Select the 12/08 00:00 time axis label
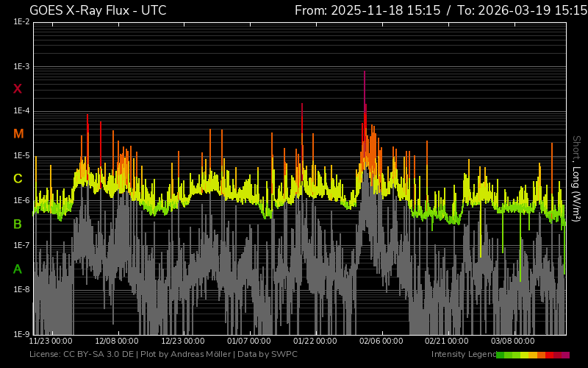The height and width of the screenshot is (368, 588). (117, 342)
